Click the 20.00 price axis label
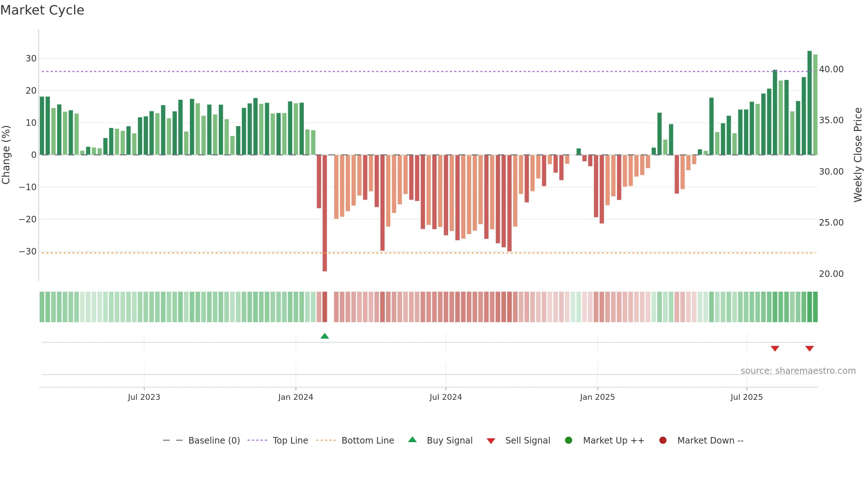 (x=831, y=274)
